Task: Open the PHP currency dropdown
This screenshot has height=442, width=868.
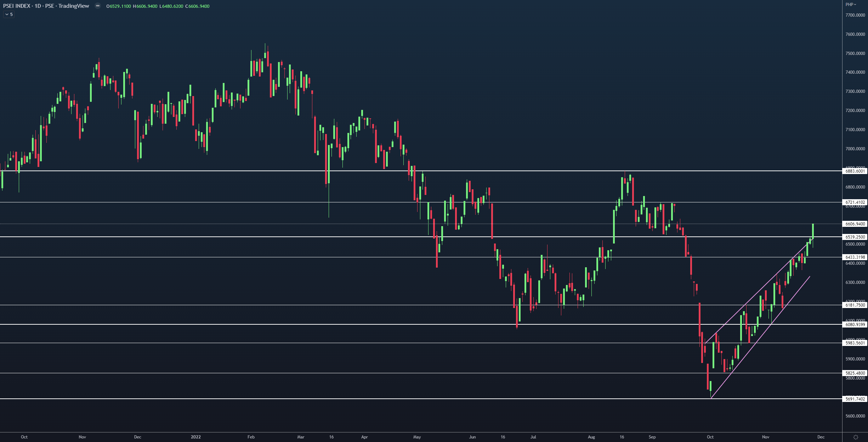Action: (x=850, y=5)
